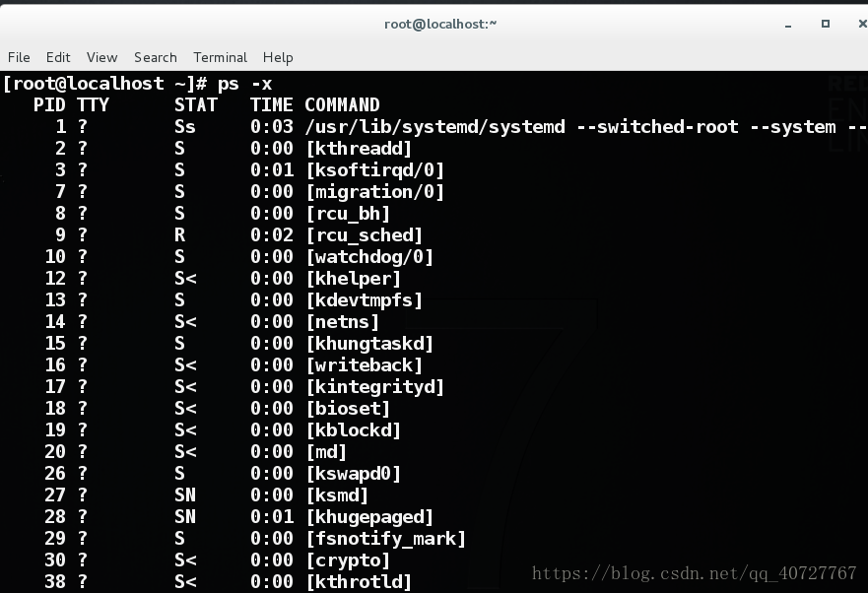Click the [migration/0] process name
The image size is (868, 593).
(375, 191)
